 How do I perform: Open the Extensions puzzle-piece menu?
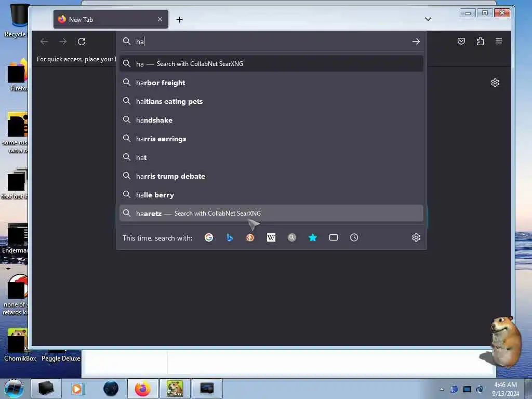(480, 42)
